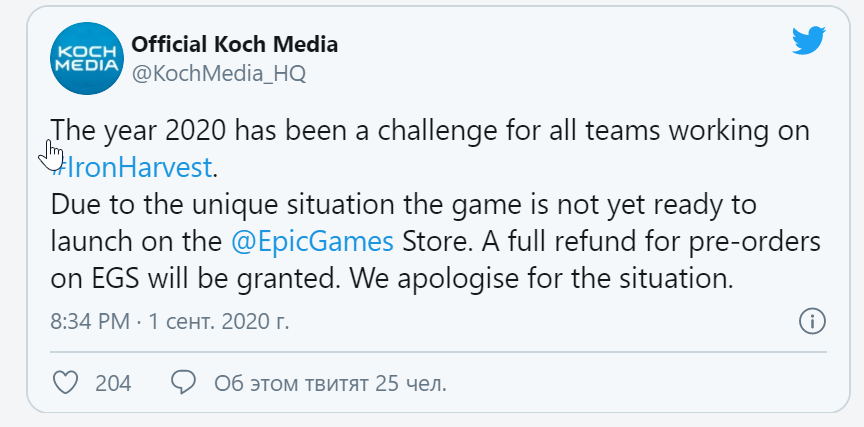Click the text Due to the unique situation
This screenshot has width=864, height=427.
point(210,204)
